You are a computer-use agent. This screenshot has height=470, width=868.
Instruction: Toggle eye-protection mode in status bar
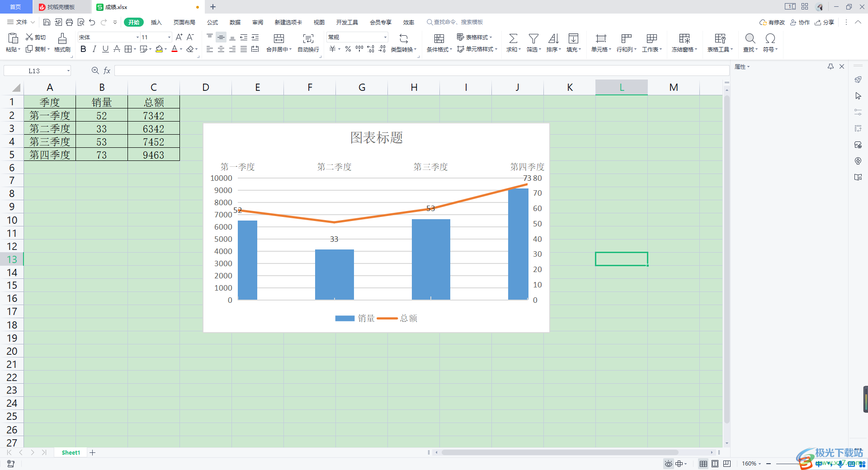tap(668, 464)
